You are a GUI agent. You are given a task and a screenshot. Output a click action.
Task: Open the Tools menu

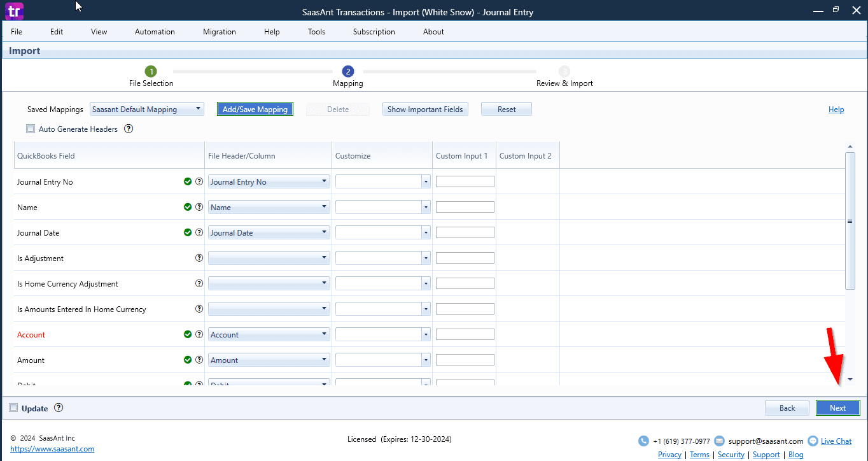pos(316,32)
